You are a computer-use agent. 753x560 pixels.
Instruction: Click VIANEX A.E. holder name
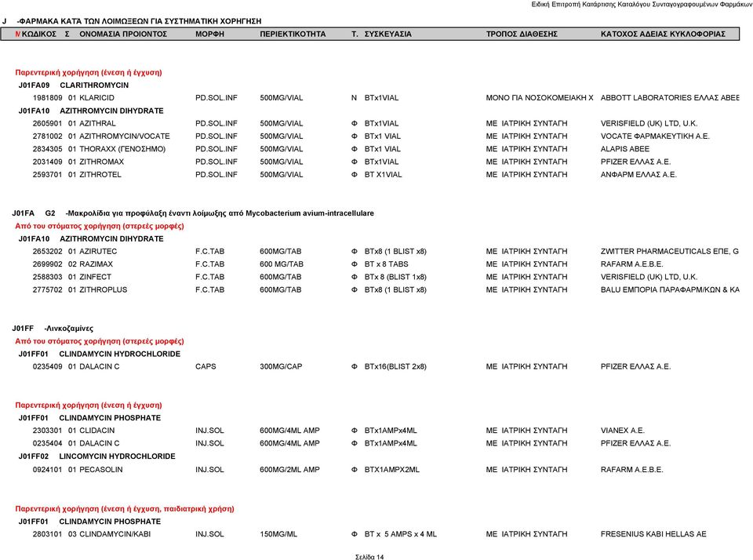point(622,431)
